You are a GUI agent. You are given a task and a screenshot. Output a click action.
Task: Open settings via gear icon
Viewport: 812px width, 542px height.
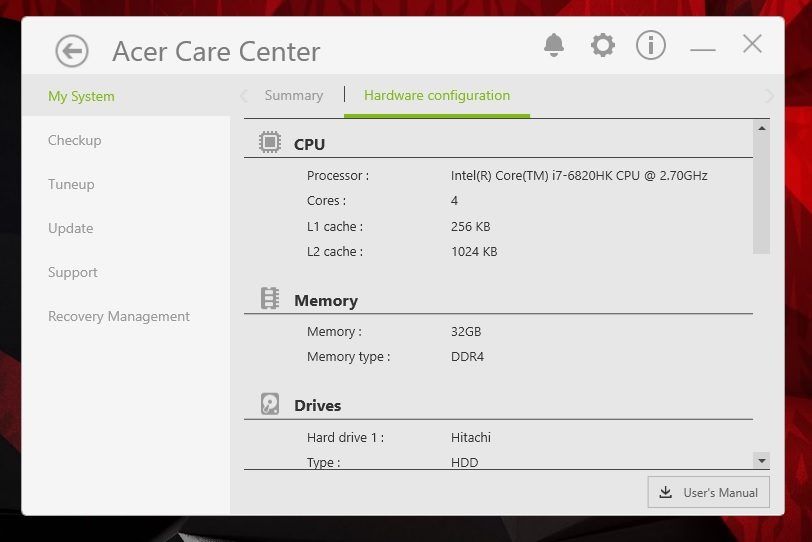point(602,45)
